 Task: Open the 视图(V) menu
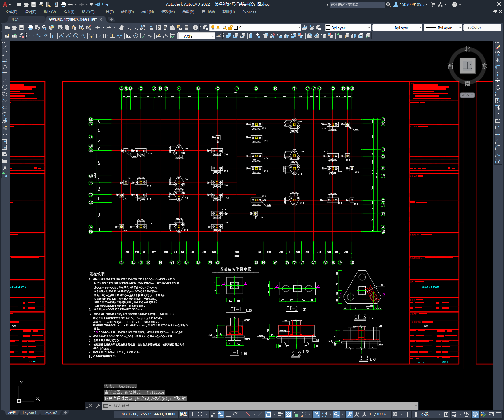[50, 12]
